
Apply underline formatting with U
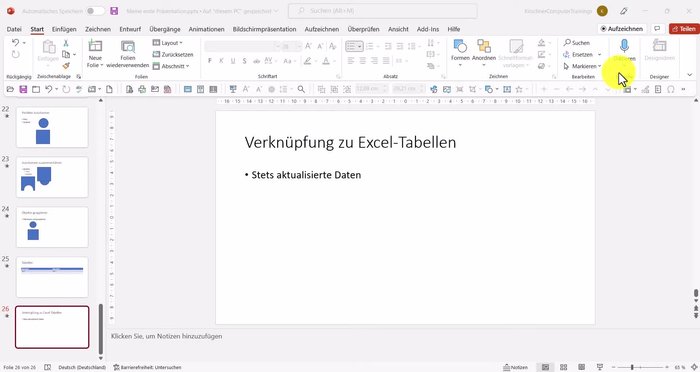(x=233, y=61)
